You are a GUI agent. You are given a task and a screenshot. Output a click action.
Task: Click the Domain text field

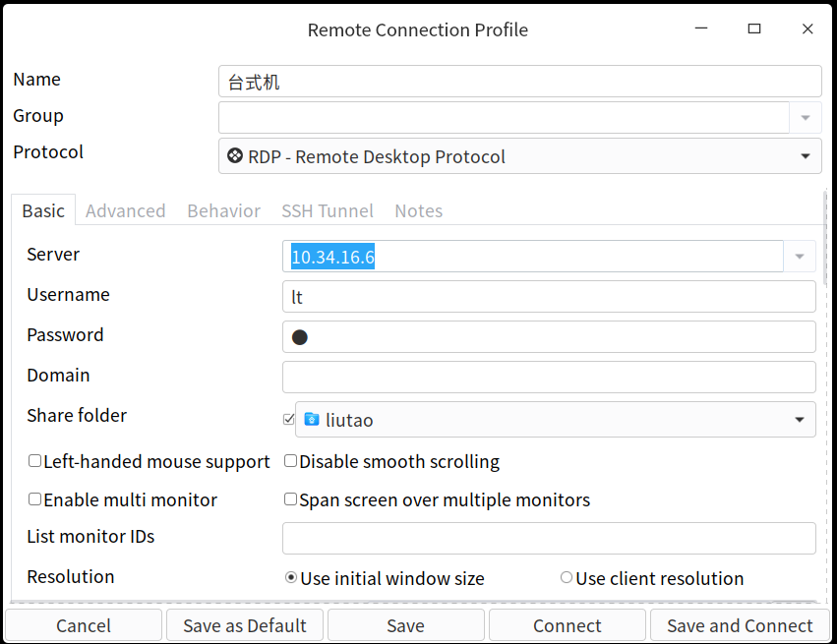tap(549, 377)
